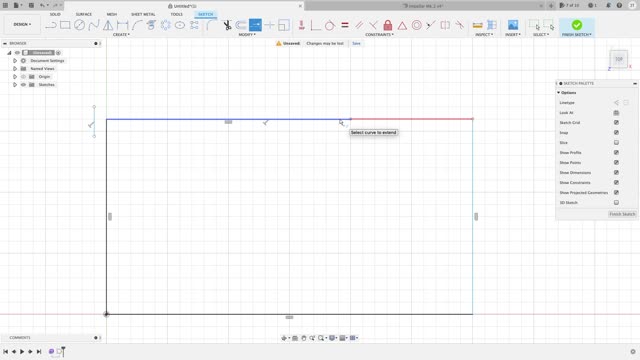Click the highlighted Extend tool
The height and width of the screenshot is (360, 640).
pyautogui.click(x=256, y=25)
